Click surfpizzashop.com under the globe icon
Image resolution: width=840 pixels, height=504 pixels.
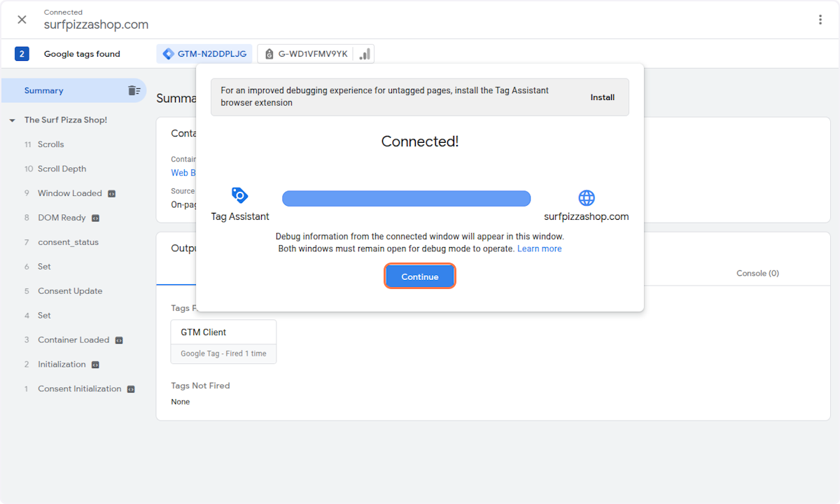[x=587, y=216]
